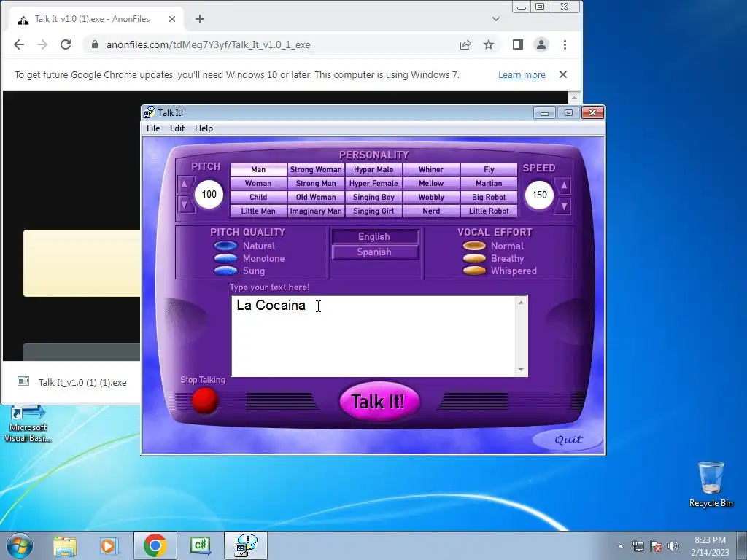Select the Fly personality
747x560 pixels.
489,169
